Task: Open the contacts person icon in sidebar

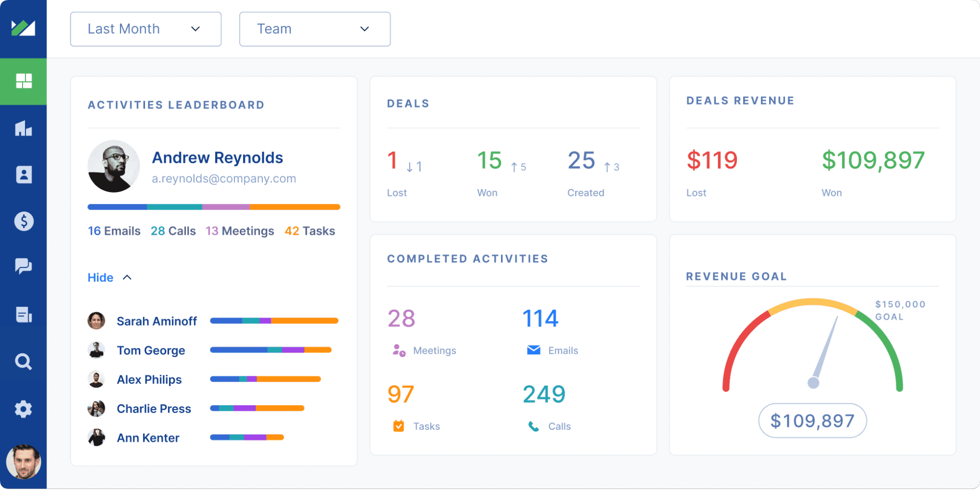Action: pyautogui.click(x=24, y=174)
